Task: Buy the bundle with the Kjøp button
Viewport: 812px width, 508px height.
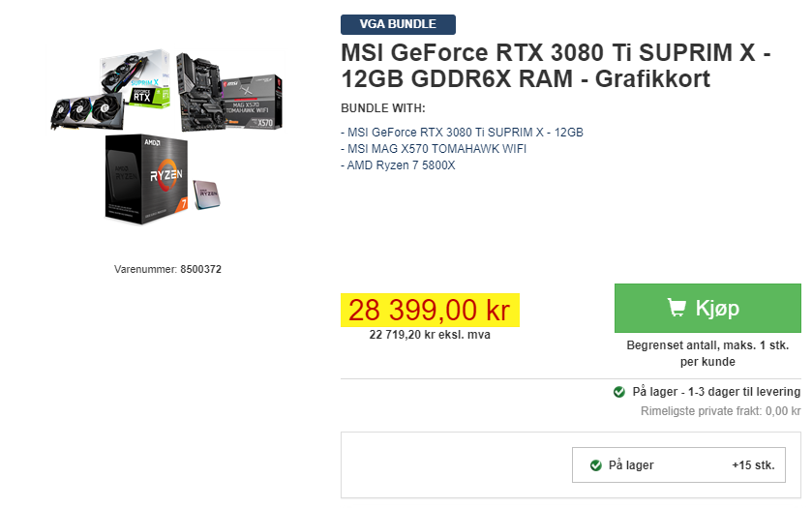Action: click(707, 308)
